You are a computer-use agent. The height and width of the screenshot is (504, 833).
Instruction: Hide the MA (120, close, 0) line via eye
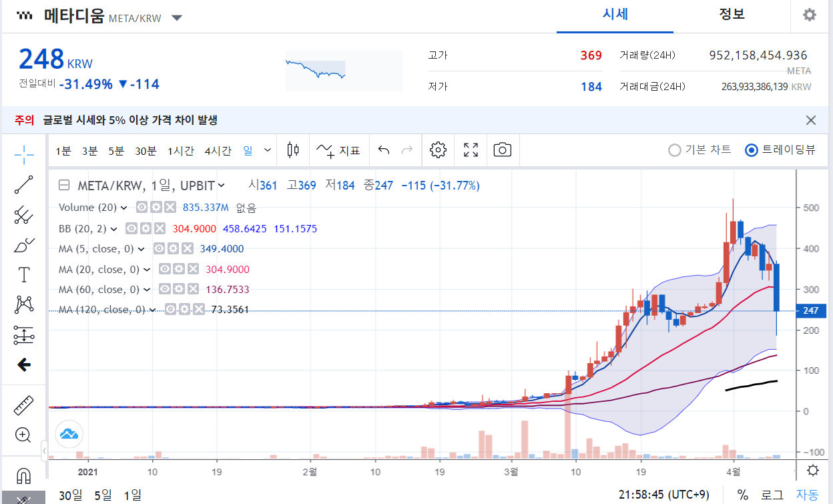coord(170,309)
